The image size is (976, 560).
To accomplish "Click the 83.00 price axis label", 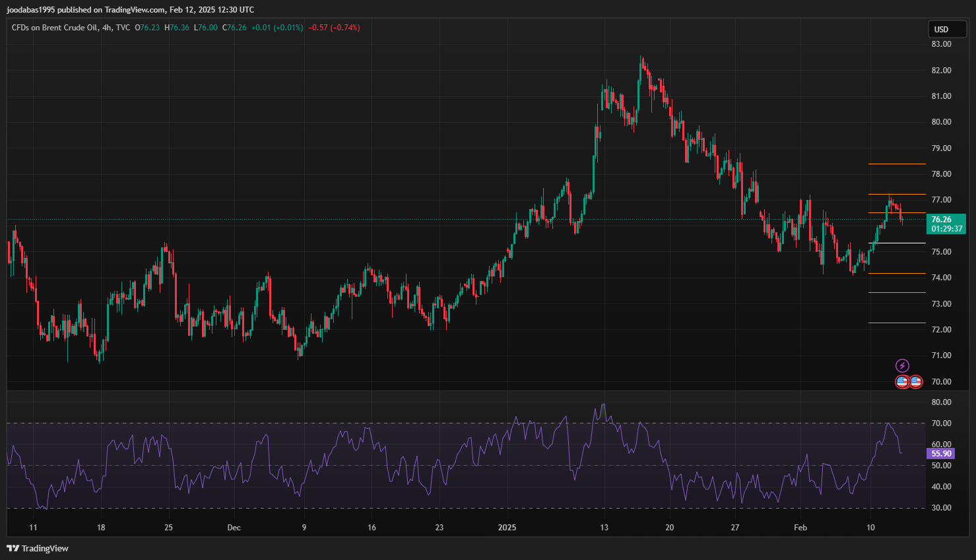I will pos(941,44).
